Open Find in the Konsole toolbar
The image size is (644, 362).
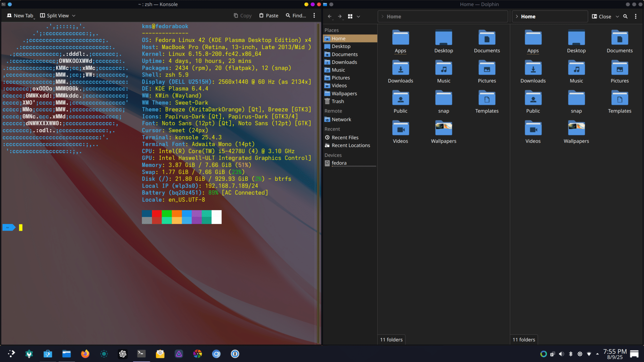tap(295, 15)
